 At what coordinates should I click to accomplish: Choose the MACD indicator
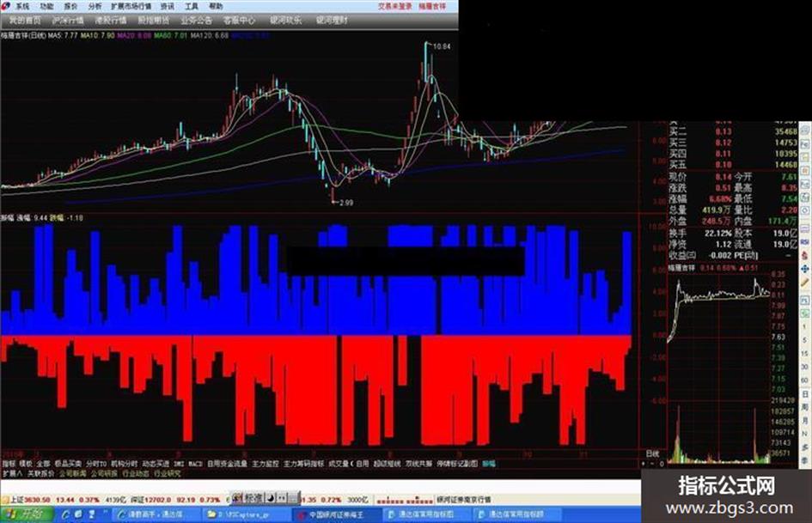pos(195,464)
